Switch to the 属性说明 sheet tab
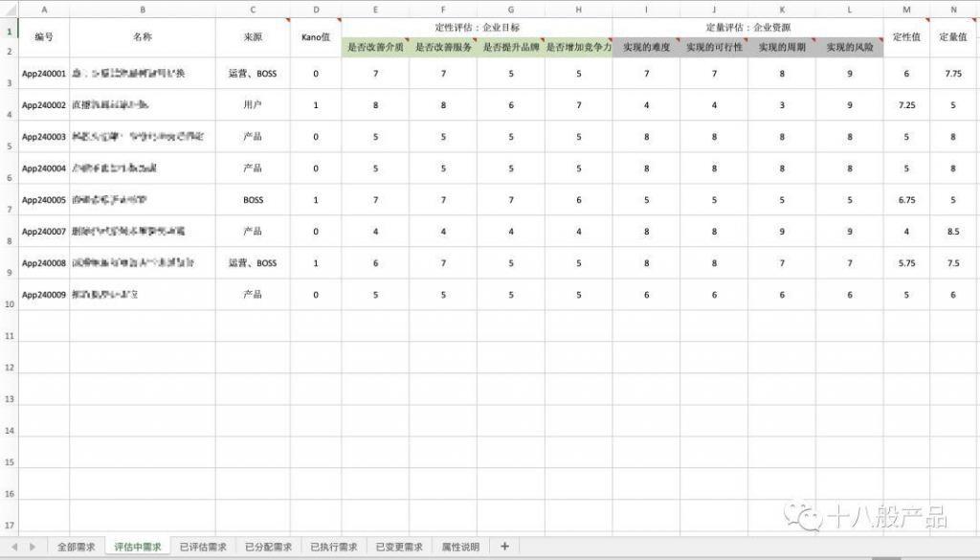 460,547
